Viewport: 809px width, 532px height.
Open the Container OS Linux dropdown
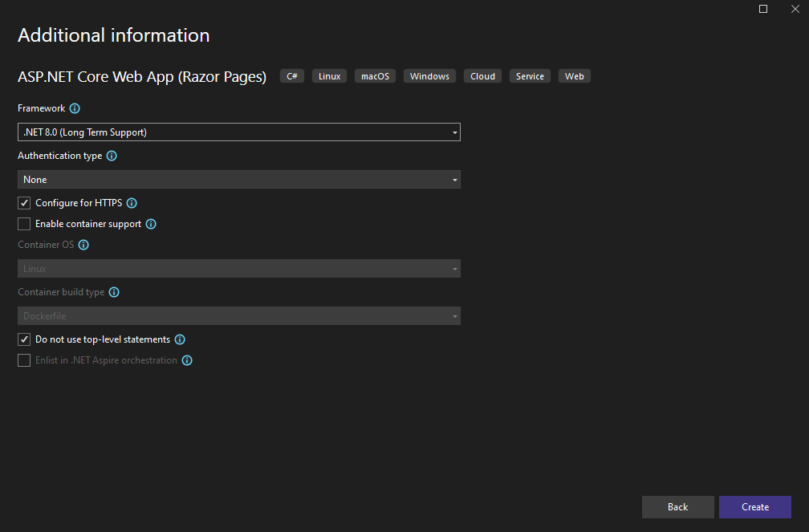coord(239,268)
